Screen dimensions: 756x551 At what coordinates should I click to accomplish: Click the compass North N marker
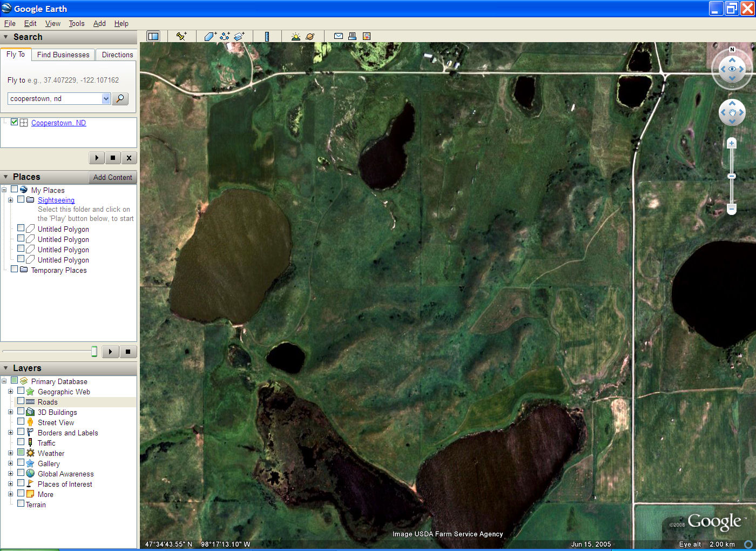732,50
